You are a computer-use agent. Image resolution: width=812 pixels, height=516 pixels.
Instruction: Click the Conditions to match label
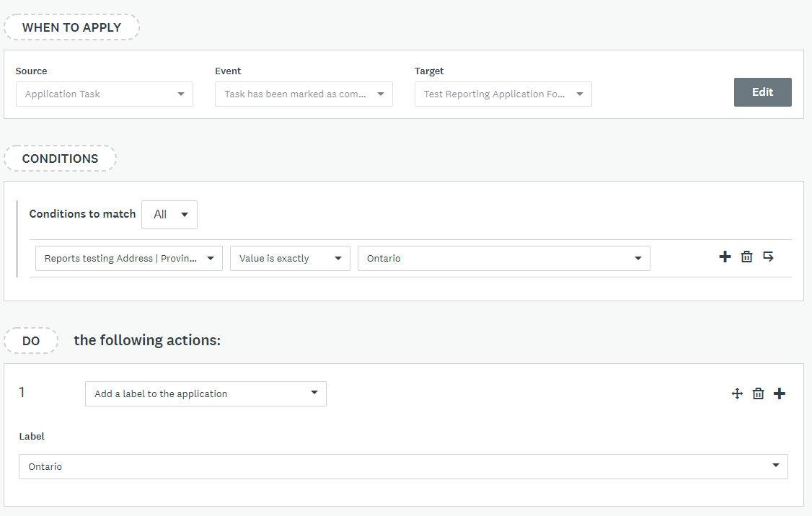tap(82, 214)
